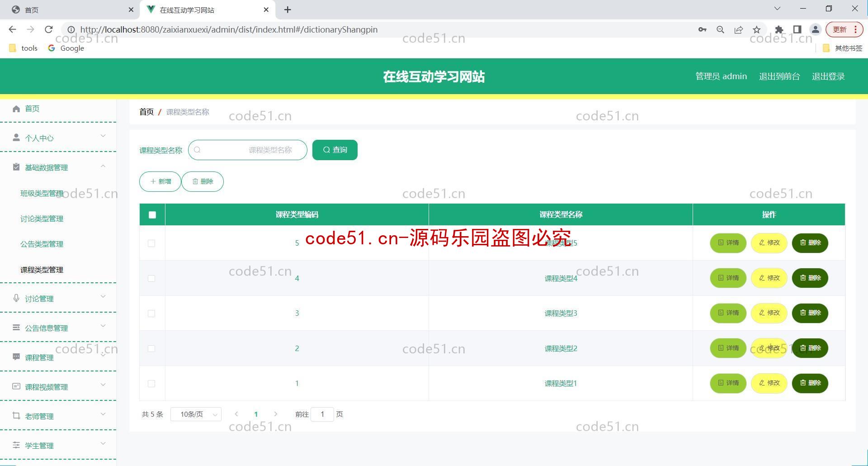Viewport: 868px width, 466px height.
Task: Open the saved passwords key icon
Action: 702,29
